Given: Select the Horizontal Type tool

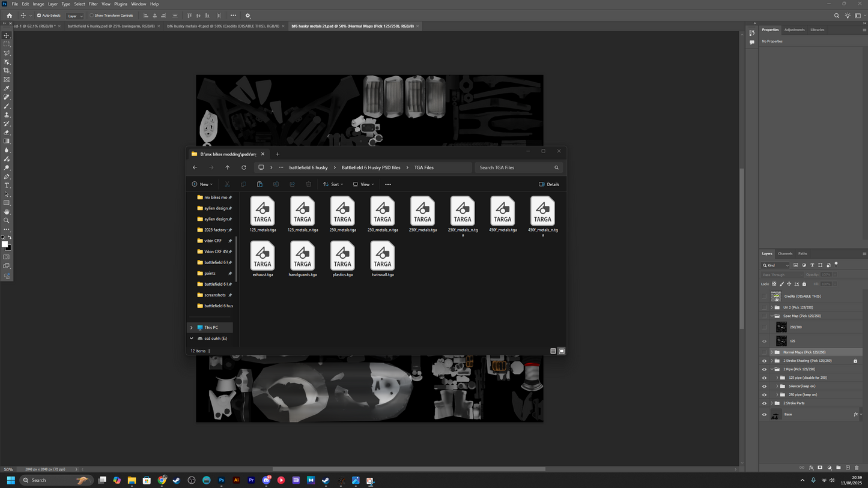Looking at the screenshot, I should (x=7, y=185).
